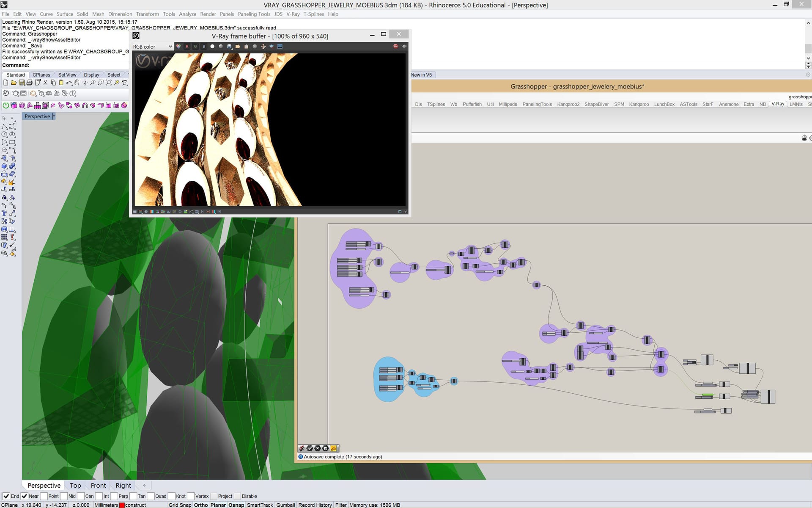The height and width of the screenshot is (508, 812).
Task: Click the RGB color circles icon in frame buffer
Action: pyautogui.click(x=178, y=47)
